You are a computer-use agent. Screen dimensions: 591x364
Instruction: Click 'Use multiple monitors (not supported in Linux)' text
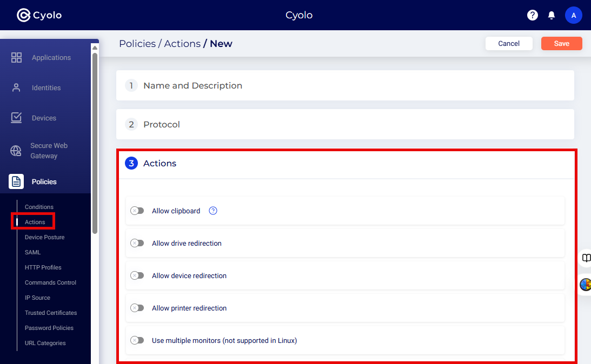224,340
